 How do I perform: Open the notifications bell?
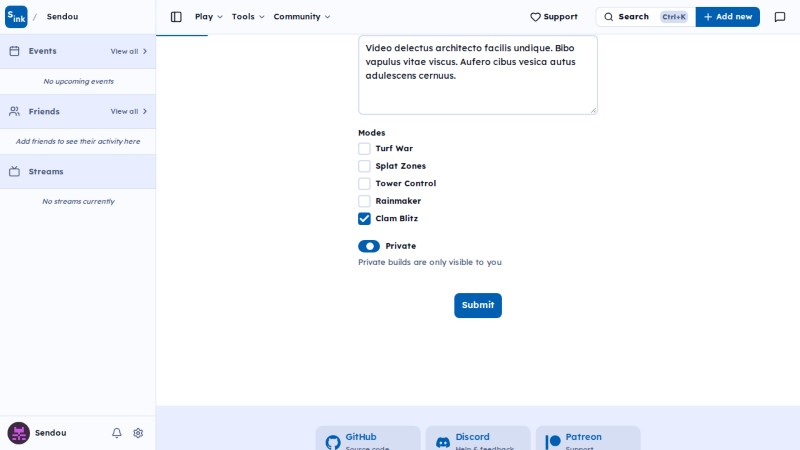117,433
